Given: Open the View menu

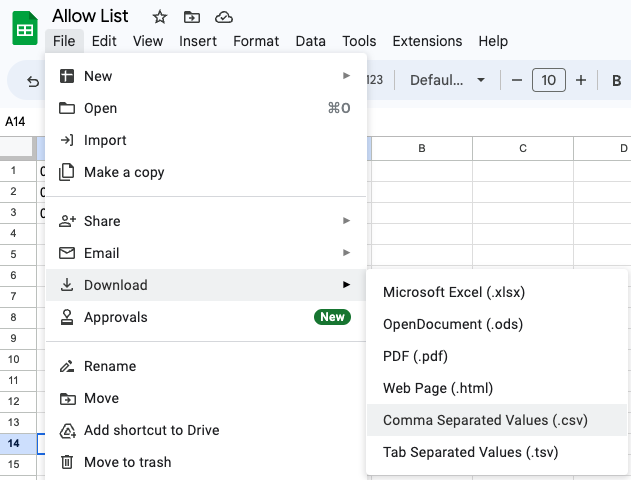Looking at the screenshot, I should tap(148, 41).
